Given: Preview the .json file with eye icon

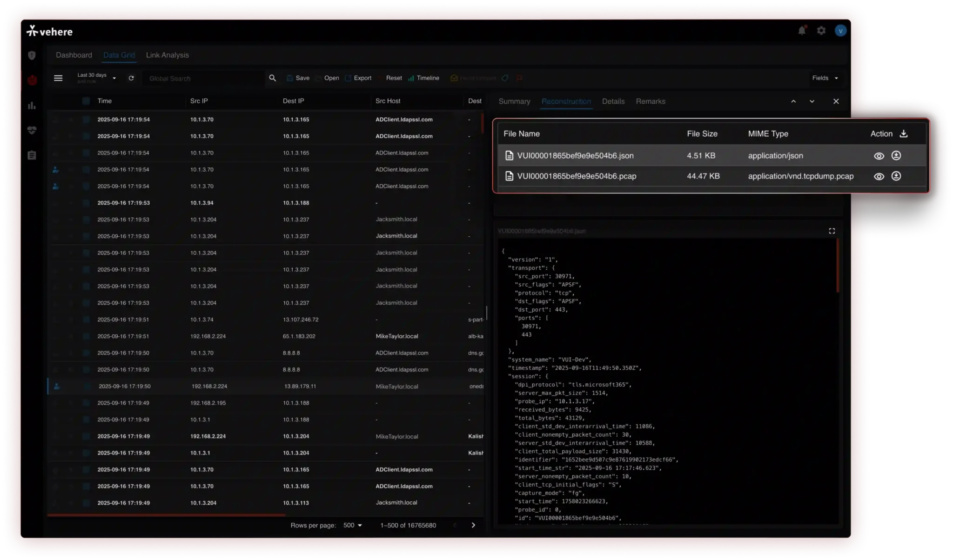Looking at the screenshot, I should [879, 156].
